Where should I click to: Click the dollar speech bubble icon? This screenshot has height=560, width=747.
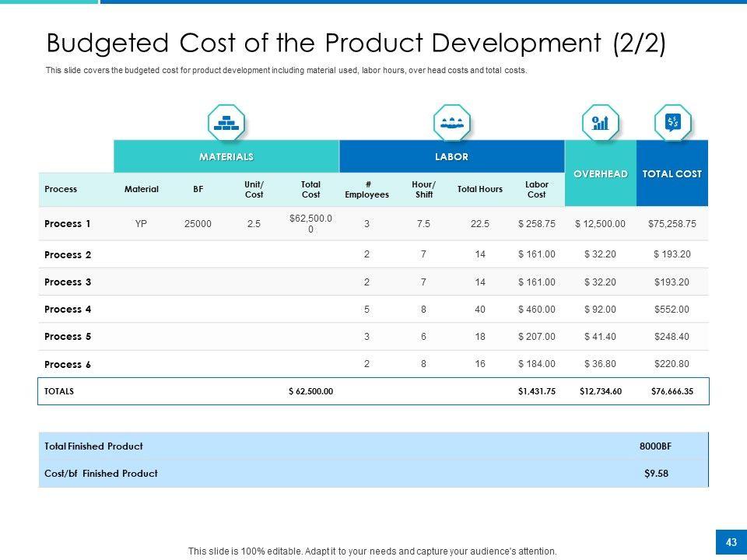point(673,123)
